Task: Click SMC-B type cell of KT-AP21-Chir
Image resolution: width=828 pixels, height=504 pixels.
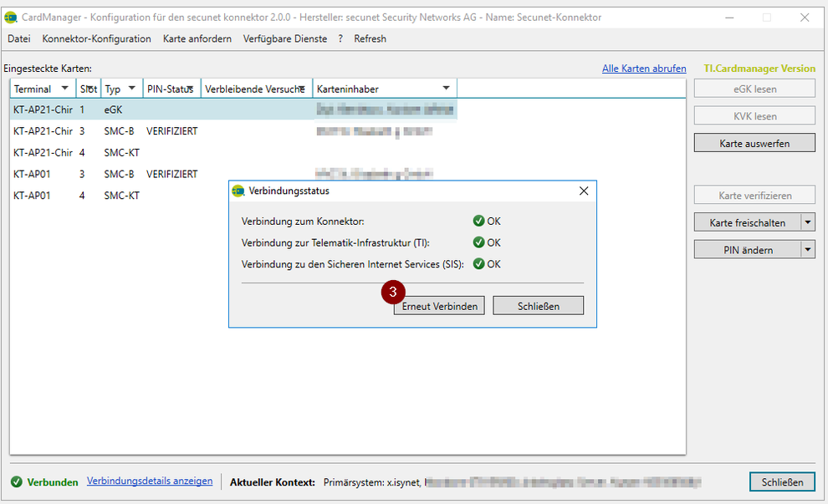Action: [x=119, y=131]
